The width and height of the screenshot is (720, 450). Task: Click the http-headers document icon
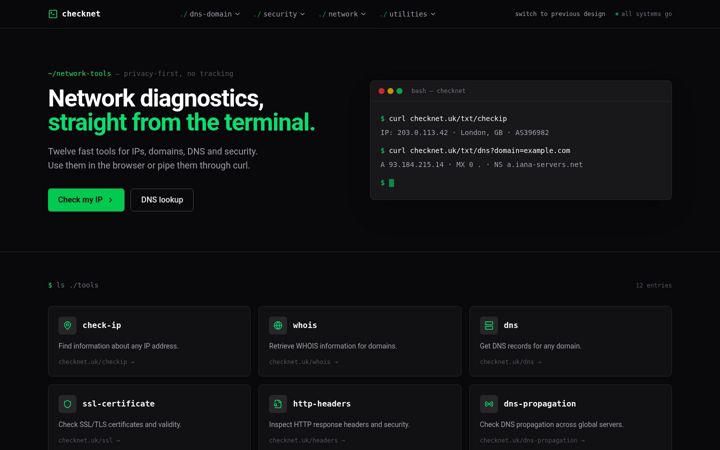278,404
